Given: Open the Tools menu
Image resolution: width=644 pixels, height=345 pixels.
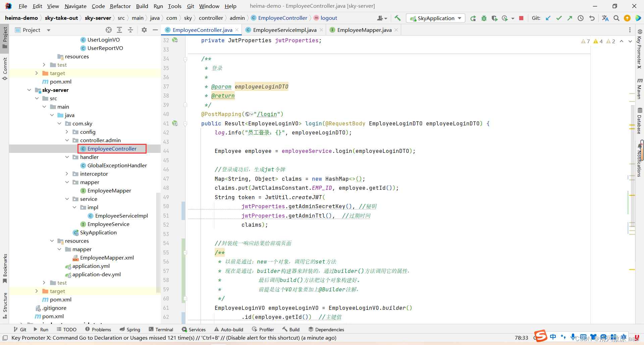Looking at the screenshot, I should tap(174, 6).
